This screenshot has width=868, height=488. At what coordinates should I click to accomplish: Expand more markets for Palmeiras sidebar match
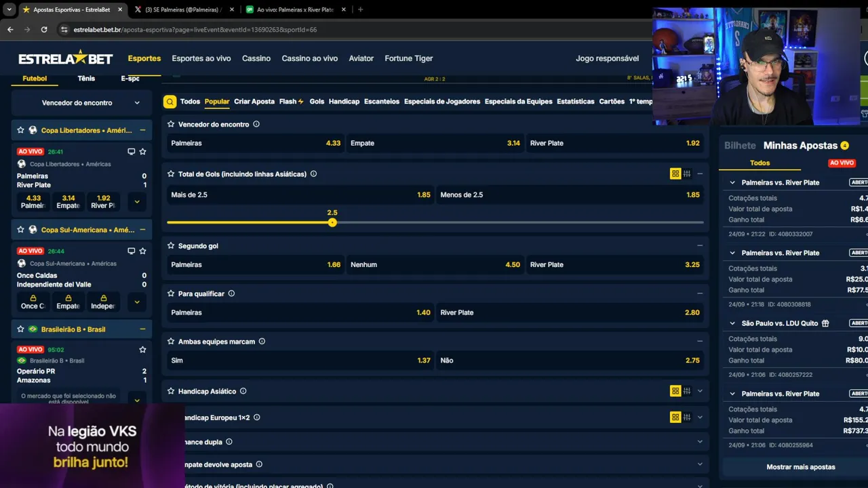(137, 201)
